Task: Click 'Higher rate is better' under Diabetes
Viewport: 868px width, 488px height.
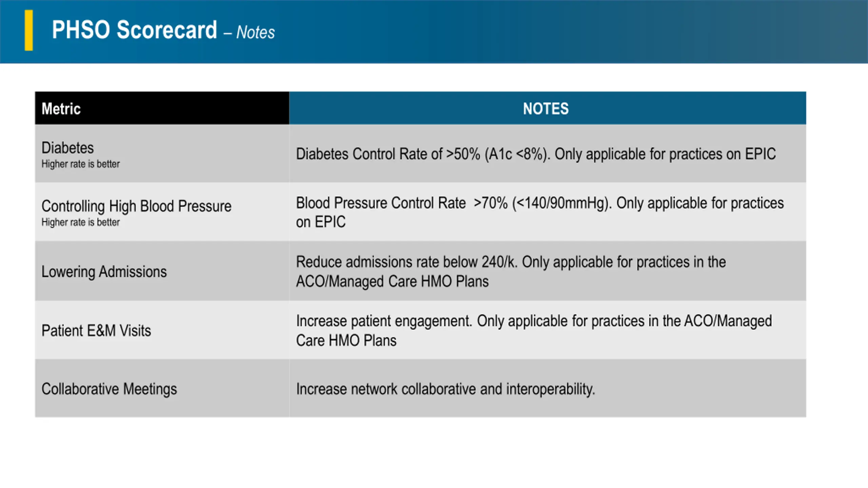Action: (80, 164)
